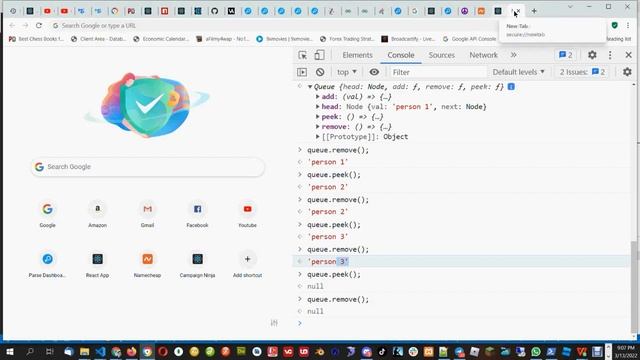Click the blue messages badge showing 2

[565, 55]
